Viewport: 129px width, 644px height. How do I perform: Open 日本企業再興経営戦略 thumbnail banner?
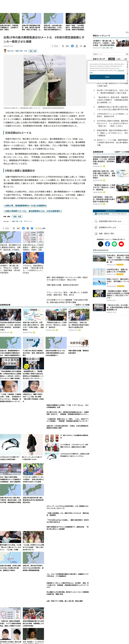11,364
